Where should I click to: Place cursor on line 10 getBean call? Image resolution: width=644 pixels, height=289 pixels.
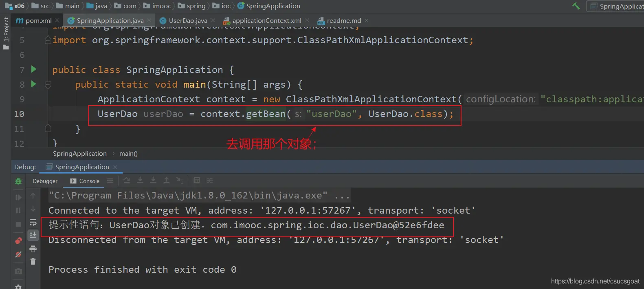266,114
